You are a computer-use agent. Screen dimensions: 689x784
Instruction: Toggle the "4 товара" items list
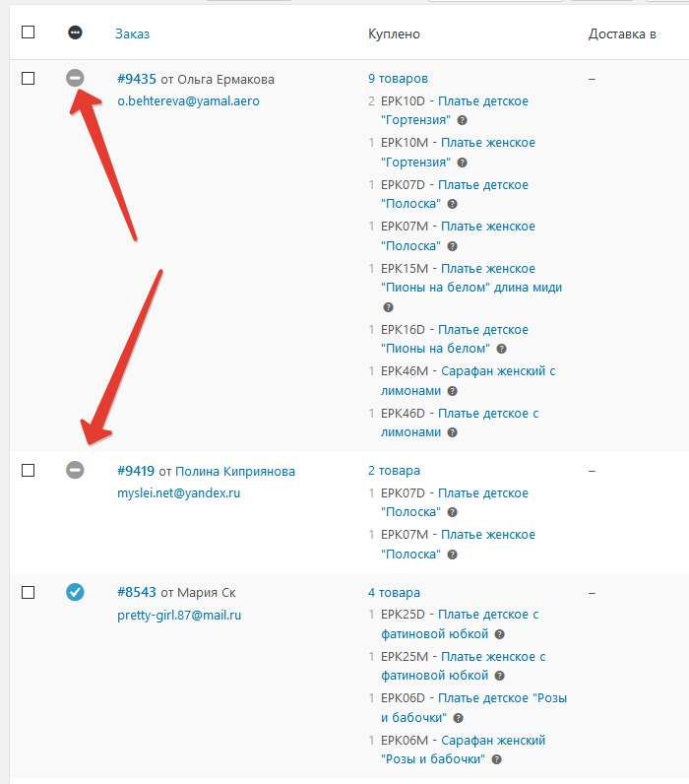tap(394, 593)
